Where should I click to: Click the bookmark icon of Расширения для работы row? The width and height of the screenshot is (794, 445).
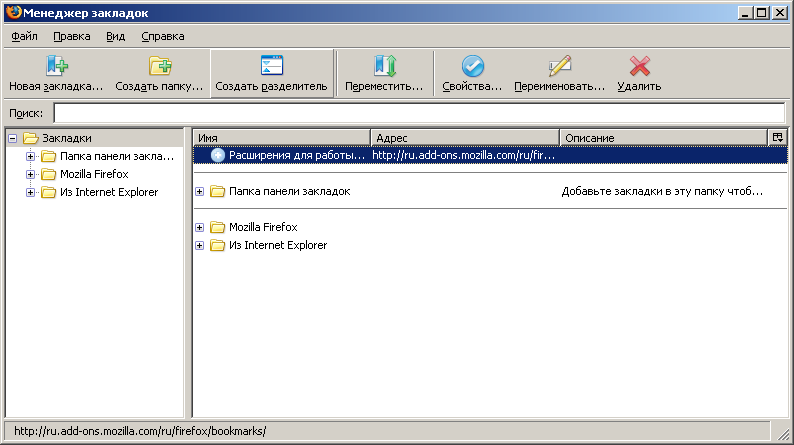[218, 155]
